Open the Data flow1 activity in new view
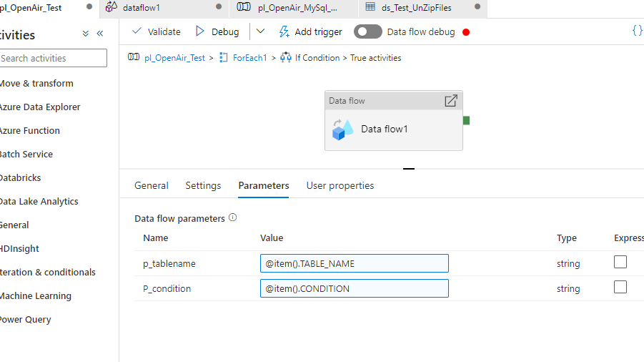The height and width of the screenshot is (362, 644). point(450,101)
